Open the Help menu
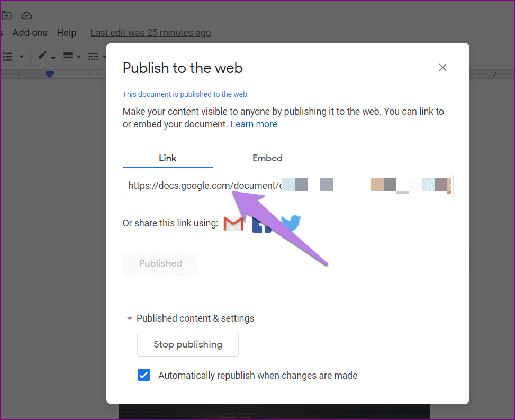This screenshot has width=515, height=420. coord(67,33)
